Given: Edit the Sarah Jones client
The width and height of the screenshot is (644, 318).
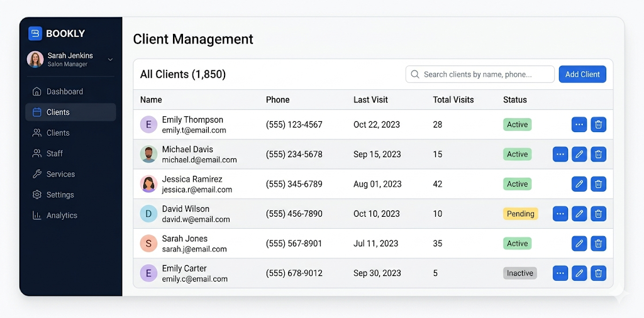Looking at the screenshot, I should 579,243.
